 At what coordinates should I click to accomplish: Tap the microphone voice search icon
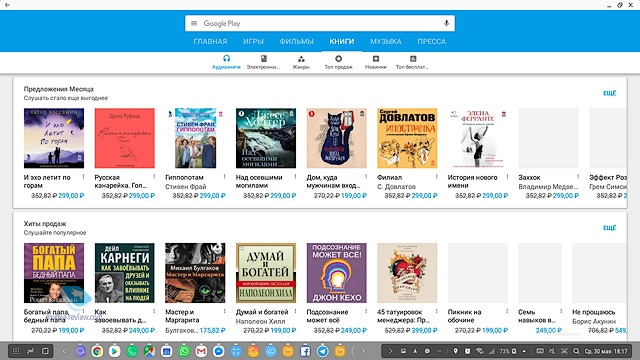click(x=446, y=23)
